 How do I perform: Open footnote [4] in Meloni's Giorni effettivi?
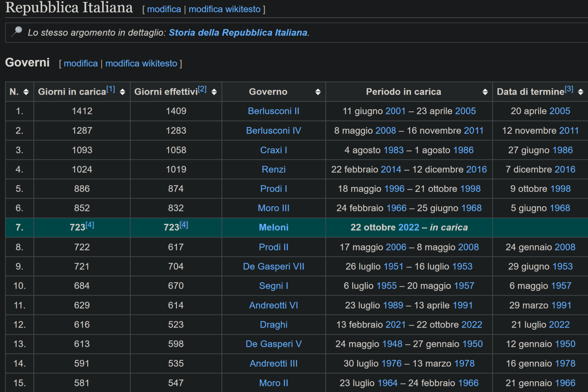[x=184, y=225]
